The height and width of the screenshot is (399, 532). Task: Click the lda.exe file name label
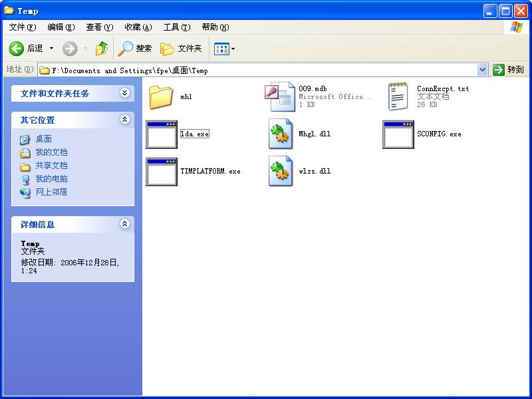[195, 134]
